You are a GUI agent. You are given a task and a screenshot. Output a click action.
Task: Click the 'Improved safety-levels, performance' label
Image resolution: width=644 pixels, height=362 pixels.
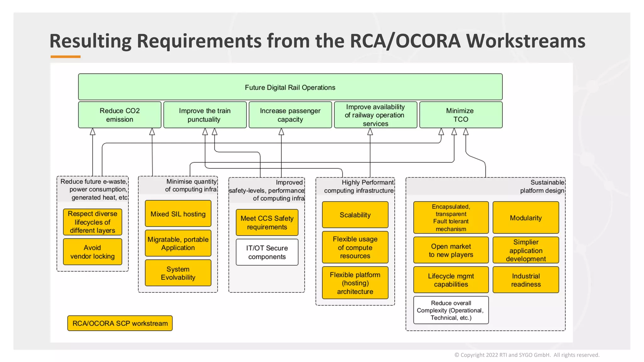(267, 190)
